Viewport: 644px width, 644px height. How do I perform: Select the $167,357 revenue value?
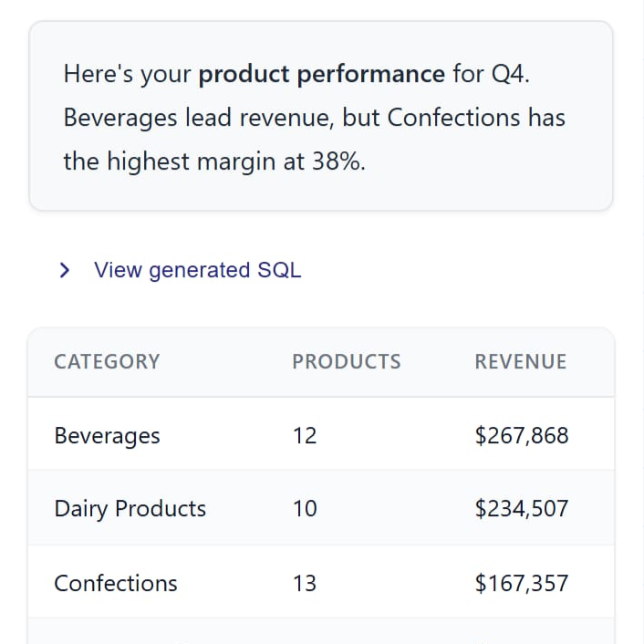(521, 584)
